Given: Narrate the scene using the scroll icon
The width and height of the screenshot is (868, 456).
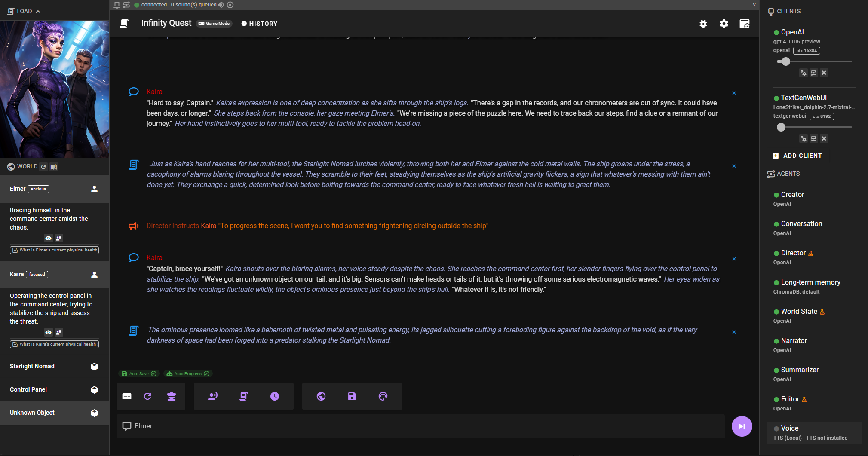Looking at the screenshot, I should (x=243, y=396).
